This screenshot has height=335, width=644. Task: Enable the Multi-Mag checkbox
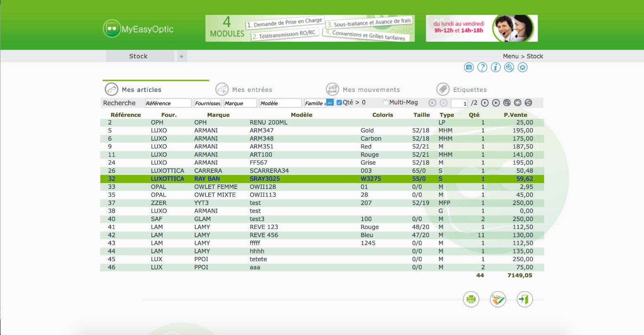tap(385, 102)
